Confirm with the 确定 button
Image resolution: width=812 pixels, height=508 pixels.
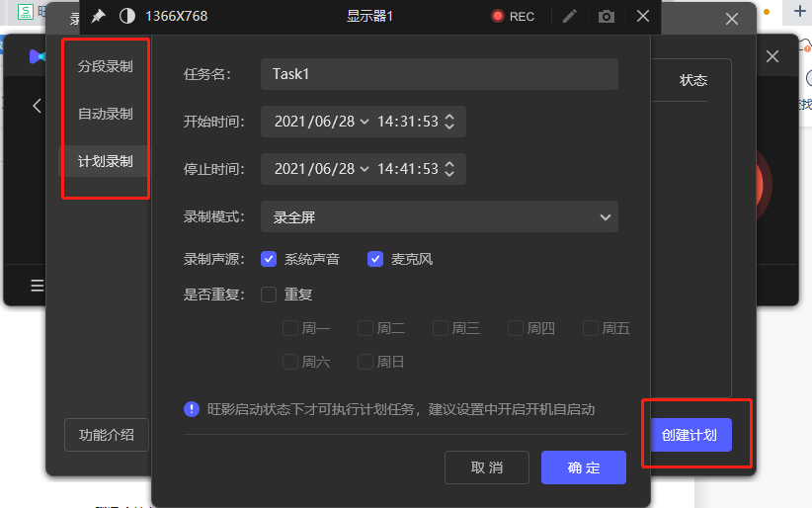pyautogui.click(x=584, y=467)
